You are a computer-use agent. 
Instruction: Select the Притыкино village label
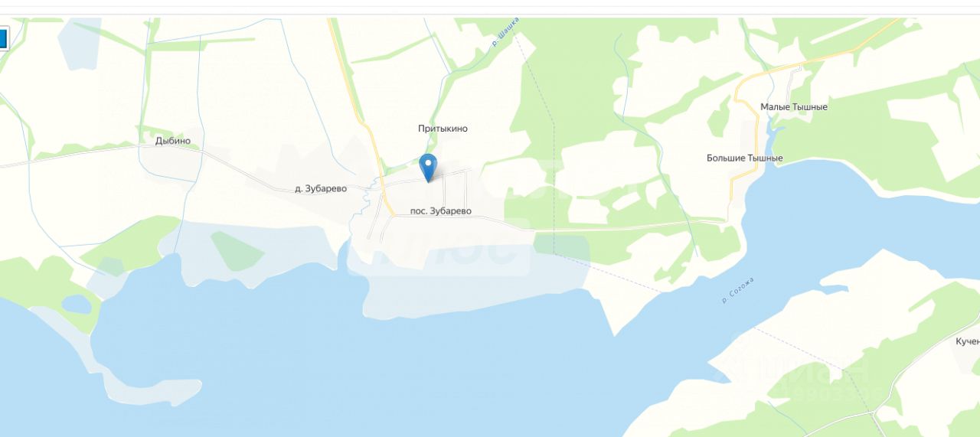(443, 129)
